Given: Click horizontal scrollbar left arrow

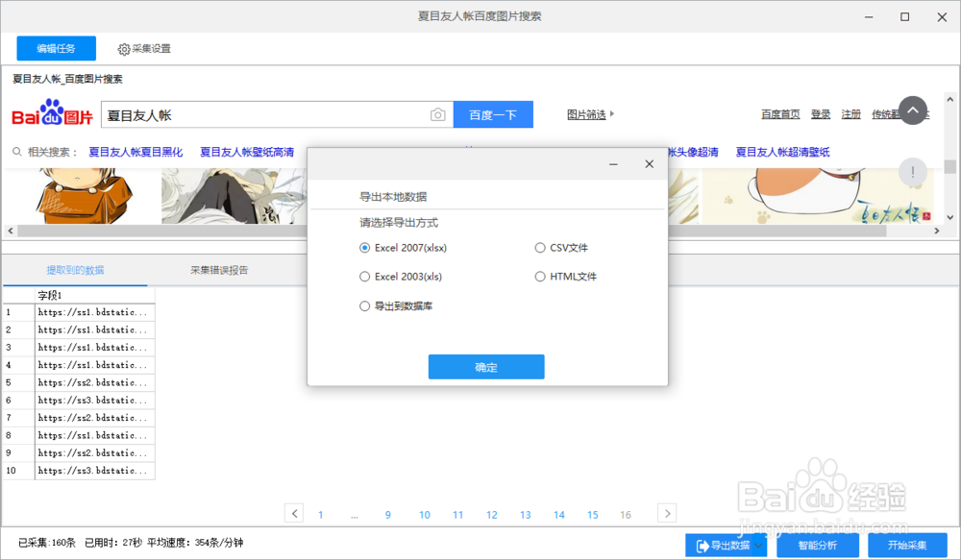Looking at the screenshot, I should [10, 231].
